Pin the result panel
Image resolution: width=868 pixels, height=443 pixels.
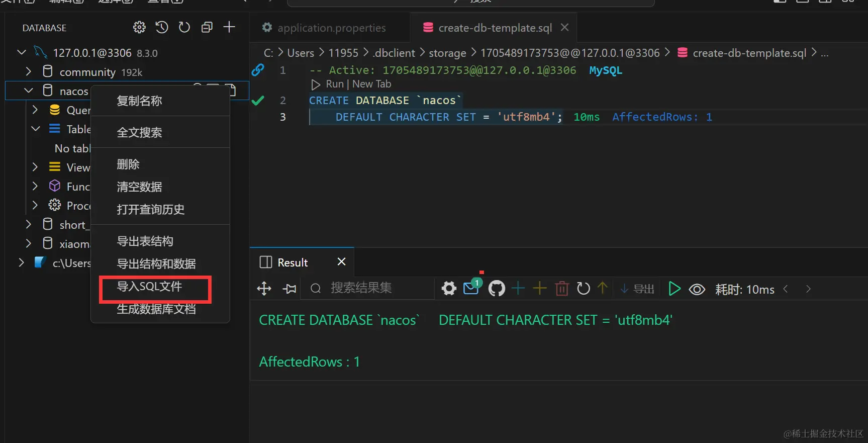[x=290, y=289]
